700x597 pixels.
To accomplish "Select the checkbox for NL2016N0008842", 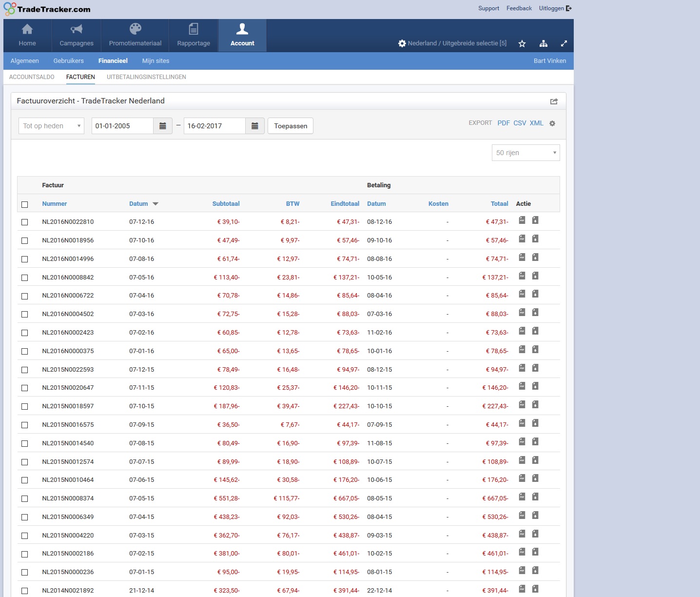I will [25, 278].
